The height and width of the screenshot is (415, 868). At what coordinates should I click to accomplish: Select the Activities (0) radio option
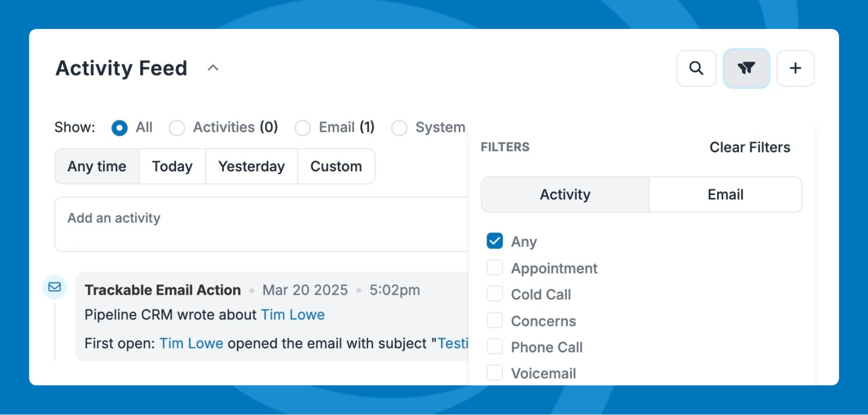coord(177,128)
